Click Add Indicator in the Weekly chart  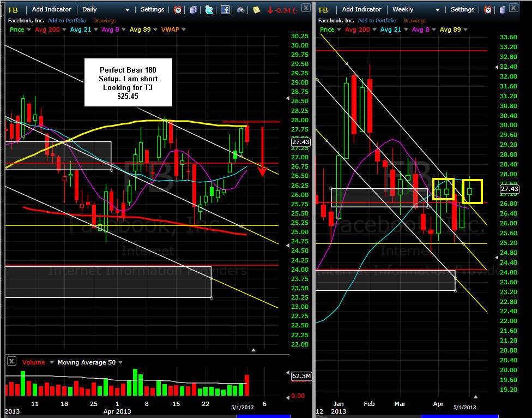coord(362,9)
